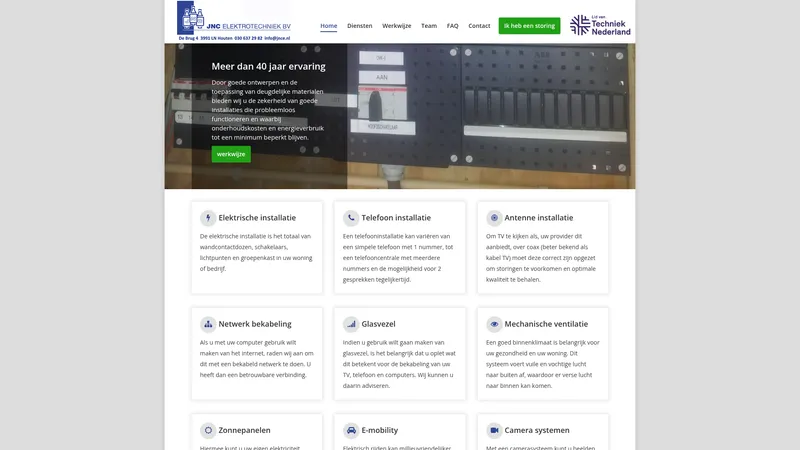Click the green 'werkwijze' button in hero
Viewport: 800px width, 450px height.
(231, 154)
